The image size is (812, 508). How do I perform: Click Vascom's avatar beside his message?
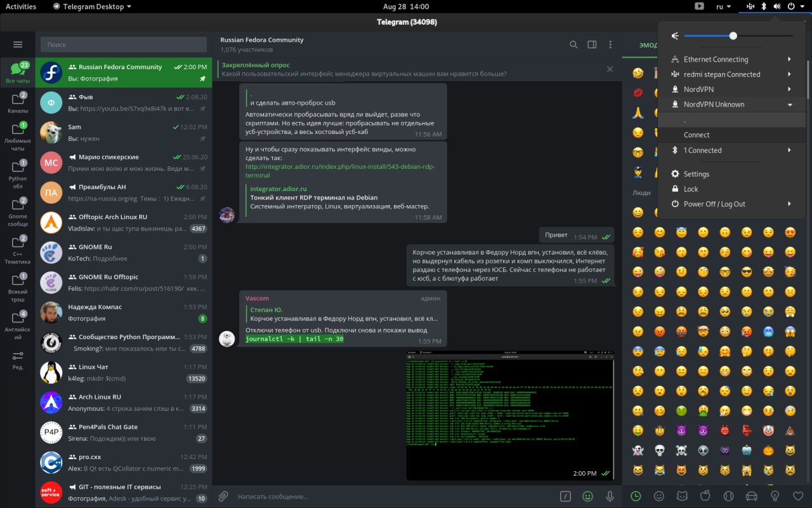click(x=227, y=338)
